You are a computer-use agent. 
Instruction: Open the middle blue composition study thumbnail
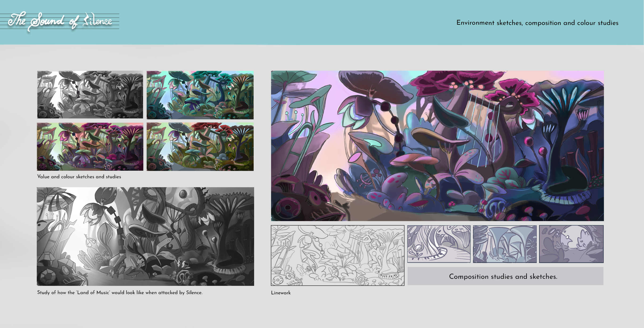pos(505,244)
